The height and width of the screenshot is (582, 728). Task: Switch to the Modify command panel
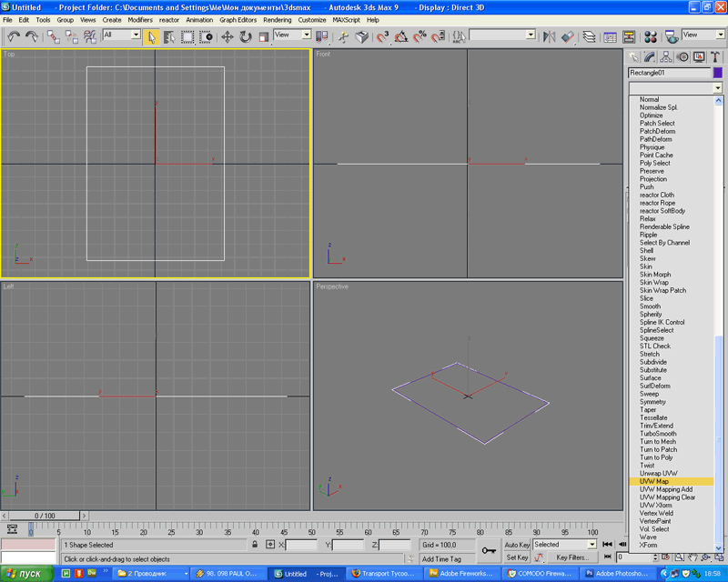[x=650, y=57]
